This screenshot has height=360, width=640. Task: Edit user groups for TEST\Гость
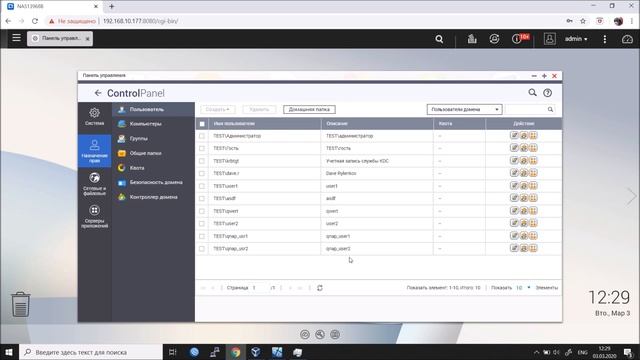pyautogui.click(x=524, y=148)
